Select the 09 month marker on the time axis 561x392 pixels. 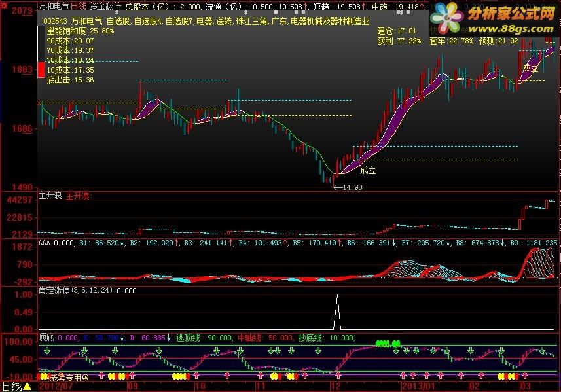coord(133,386)
